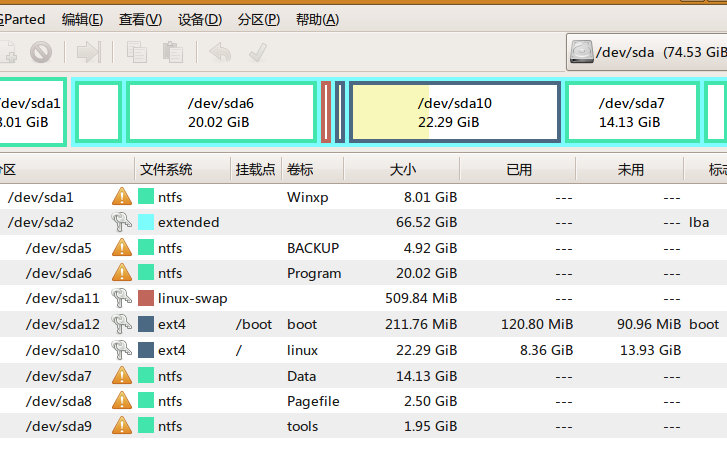
Task: Click the 66.52 GiB size cell
Action: 427,222
